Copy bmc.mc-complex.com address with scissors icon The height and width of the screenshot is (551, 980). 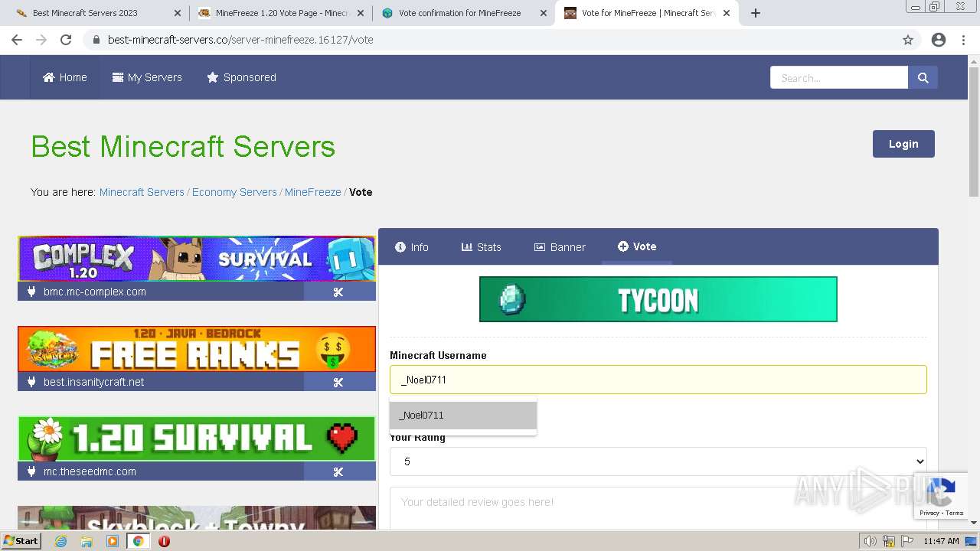coord(338,292)
